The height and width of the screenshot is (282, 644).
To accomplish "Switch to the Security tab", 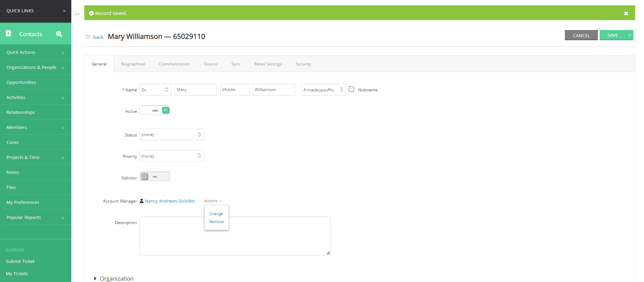I will click(303, 64).
